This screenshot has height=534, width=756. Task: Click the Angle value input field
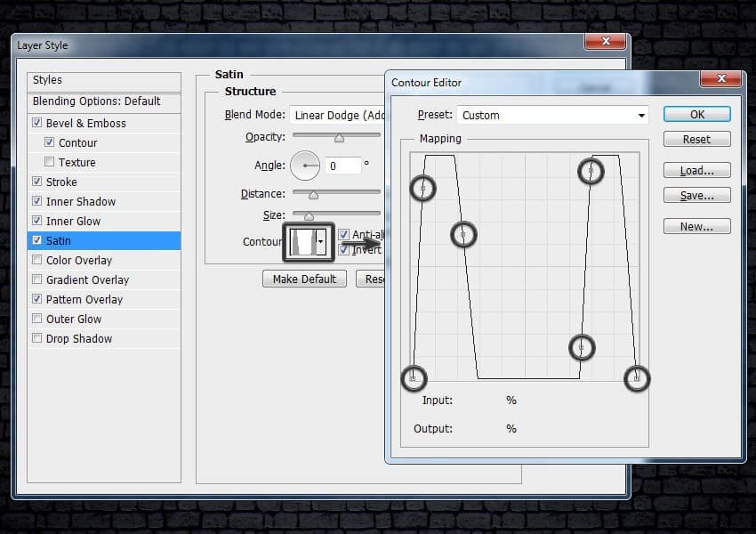[342, 166]
